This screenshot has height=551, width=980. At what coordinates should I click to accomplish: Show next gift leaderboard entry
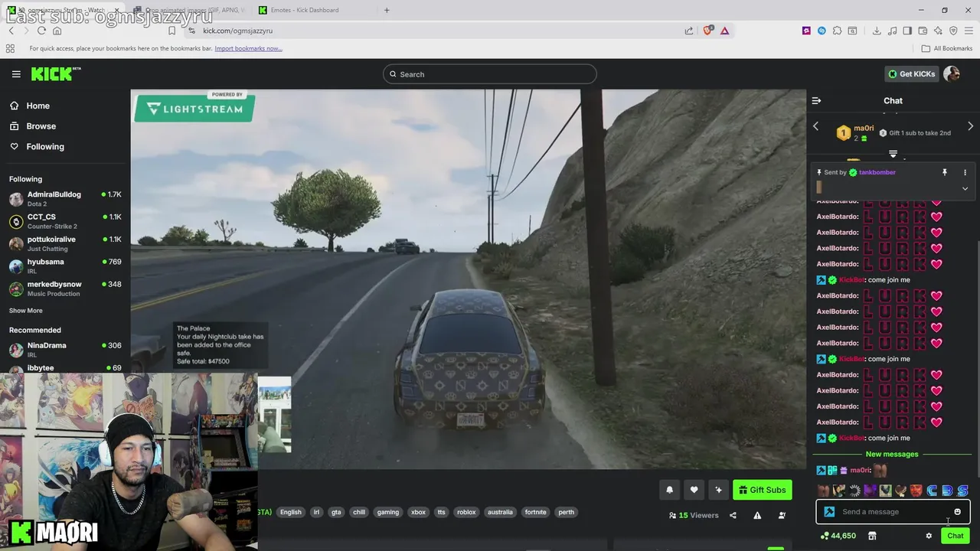tap(970, 126)
